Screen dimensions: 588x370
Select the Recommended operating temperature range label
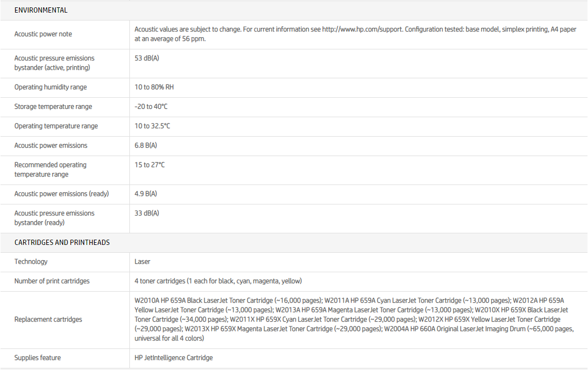coord(50,170)
